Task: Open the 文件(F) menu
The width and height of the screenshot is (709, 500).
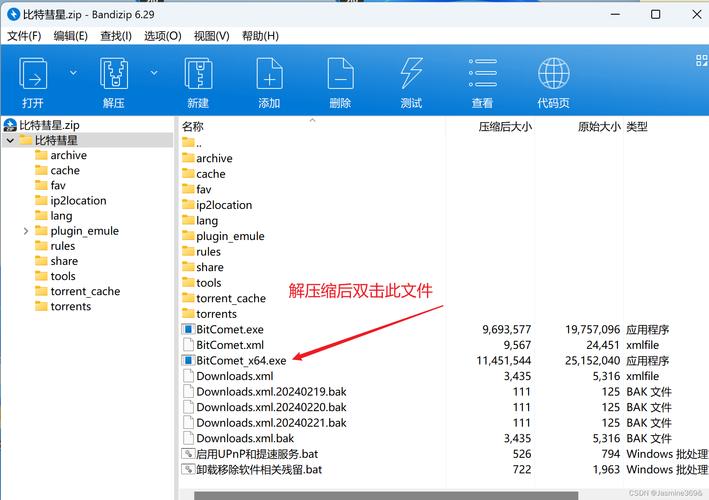Action: 24,36
